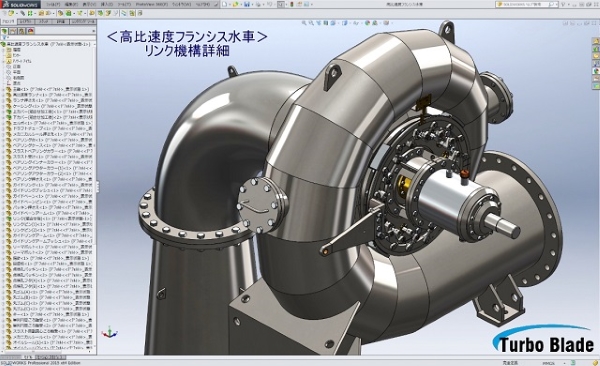Screen dimensions: 600x366
Task: Open the FeatureManager design tree tab icon
Action: click(5, 31)
